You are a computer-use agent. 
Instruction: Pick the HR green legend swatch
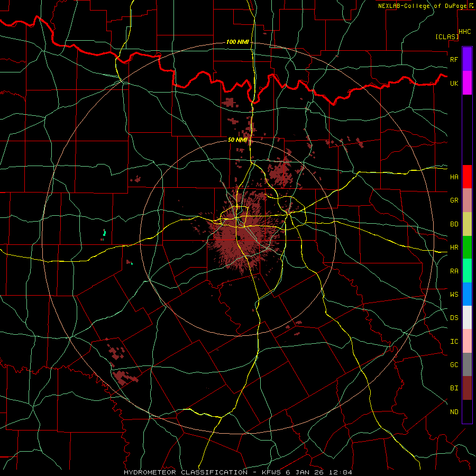coord(467,247)
